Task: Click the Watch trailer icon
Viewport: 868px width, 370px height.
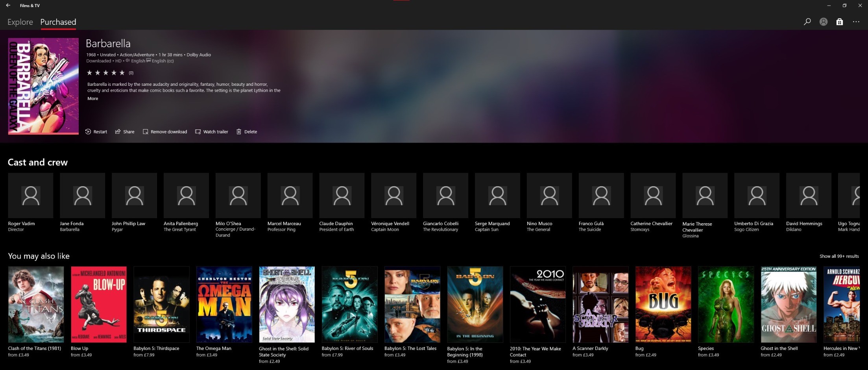Action: pos(198,131)
